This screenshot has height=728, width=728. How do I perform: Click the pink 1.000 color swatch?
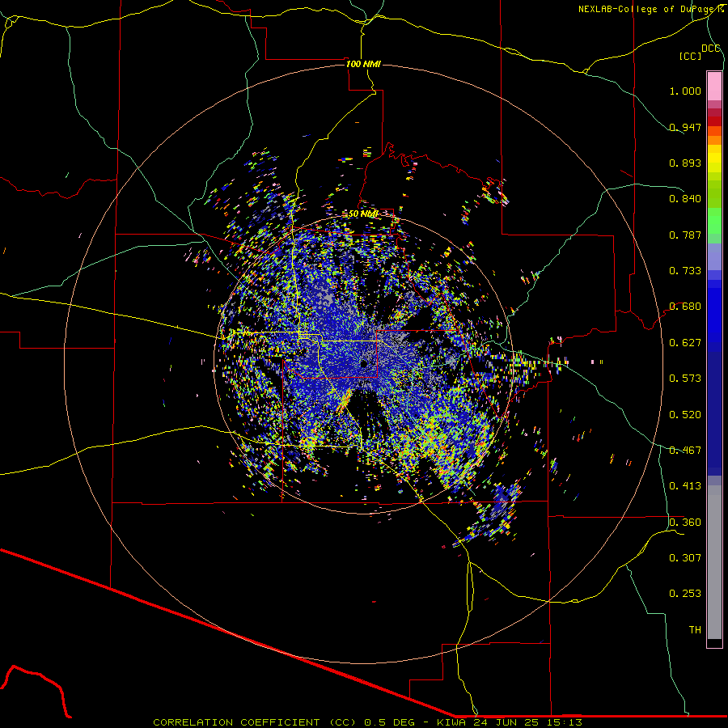(714, 87)
